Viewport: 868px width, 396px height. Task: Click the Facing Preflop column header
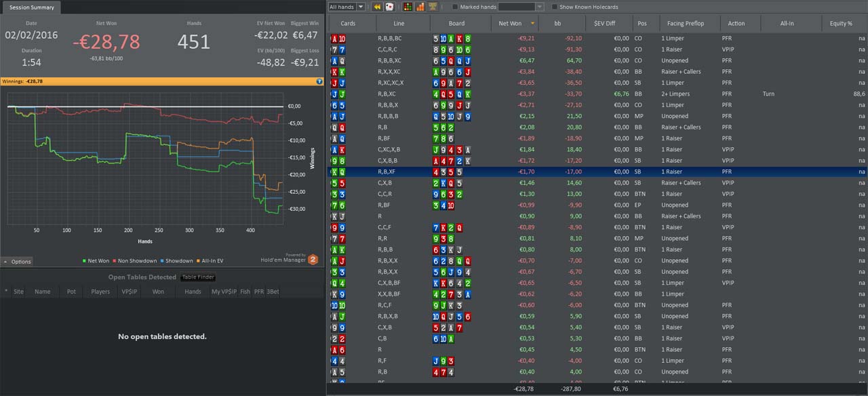tap(688, 23)
